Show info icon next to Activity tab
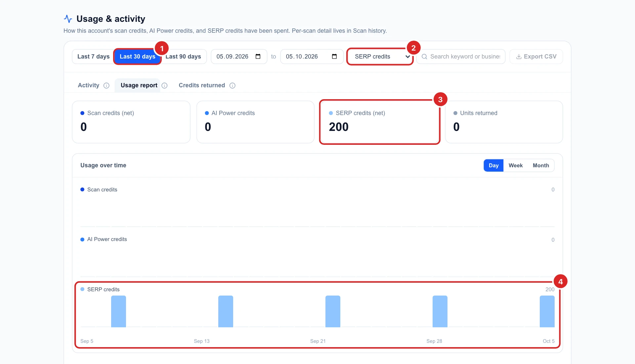 click(x=106, y=86)
